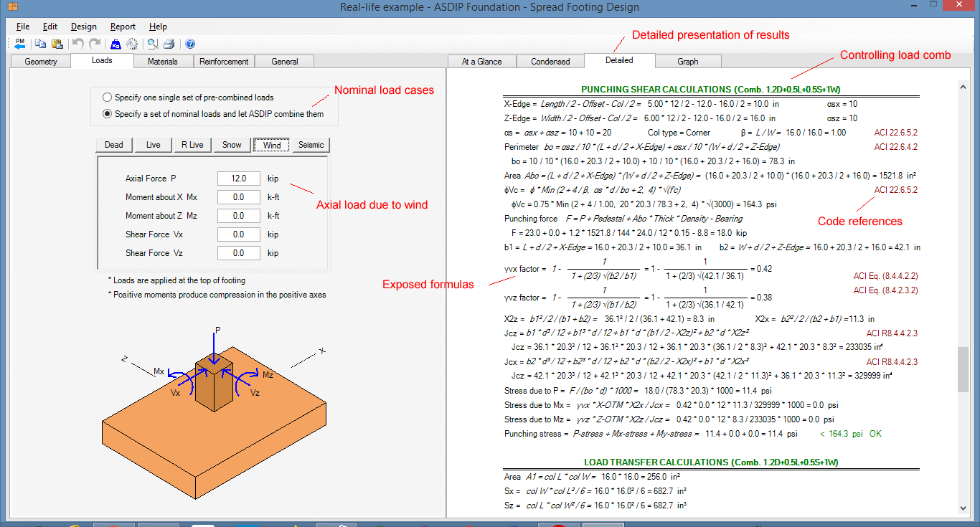The width and height of the screenshot is (980, 527).
Task: Open the Help menu
Action: [158, 27]
